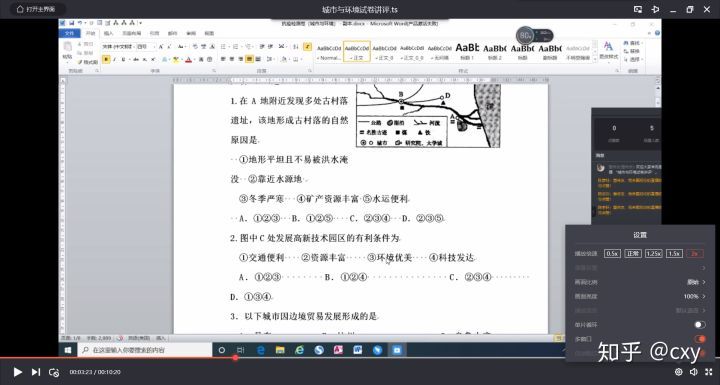Set playback speed to 0.5x
The height and width of the screenshot is (385, 720).
[612, 254]
